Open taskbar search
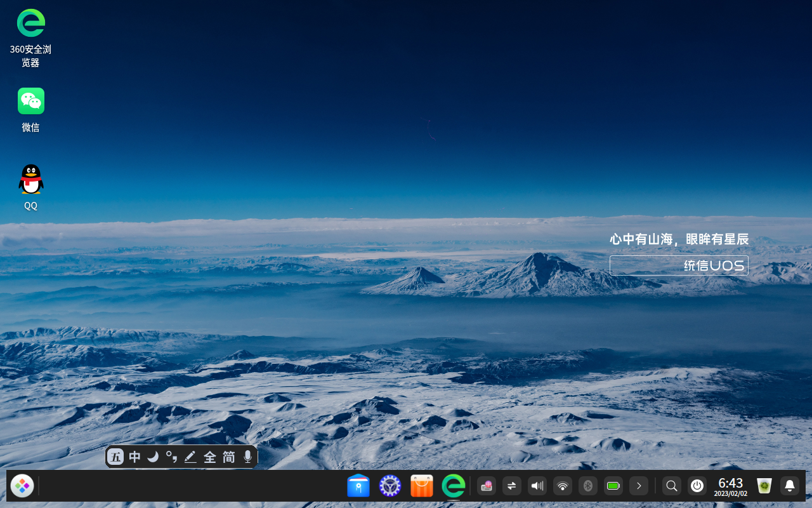This screenshot has height=508, width=812. pyautogui.click(x=672, y=485)
